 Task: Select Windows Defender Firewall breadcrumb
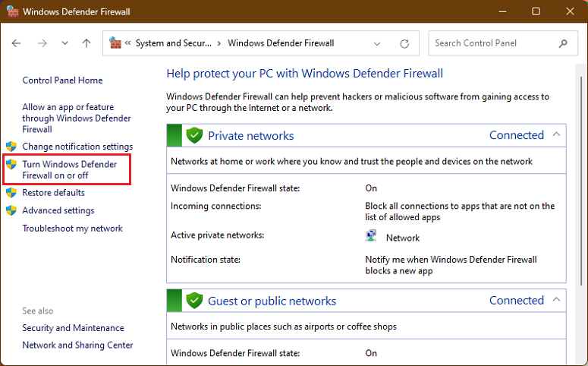click(x=281, y=43)
